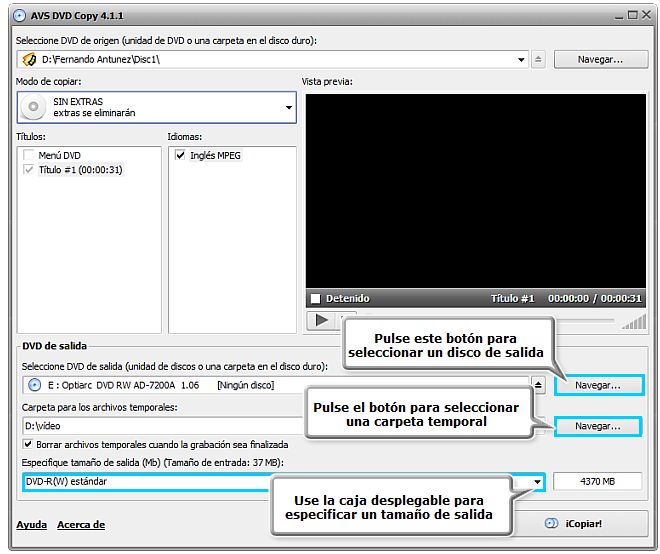Screen dimensions: 660x554
Task: Click the volume level bars icon
Action: pyautogui.click(x=632, y=321)
